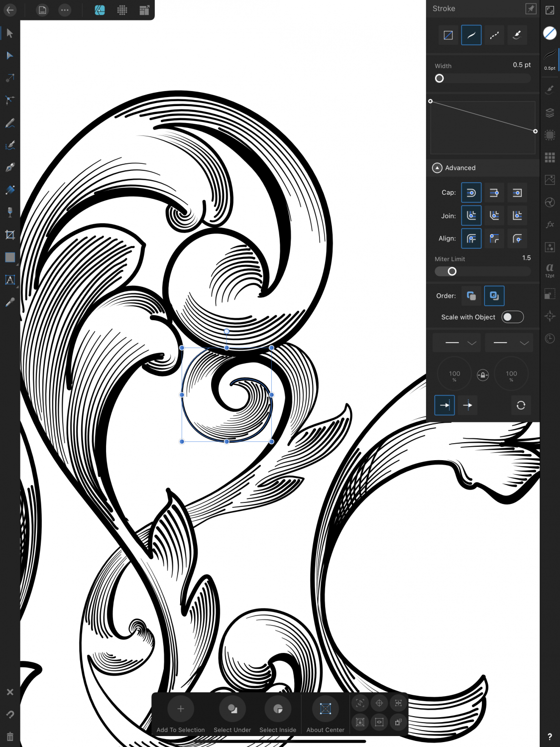
Task: Tap Add To Selection button
Action: 180,709
